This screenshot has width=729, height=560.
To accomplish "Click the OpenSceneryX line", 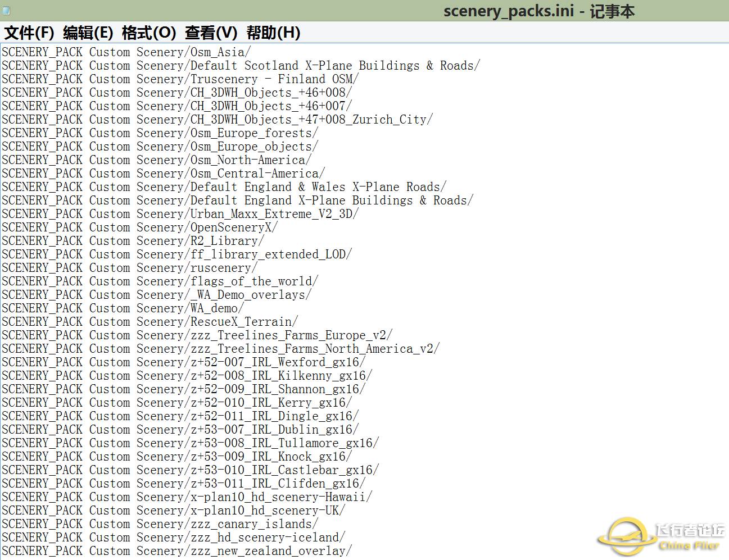I will (139, 227).
